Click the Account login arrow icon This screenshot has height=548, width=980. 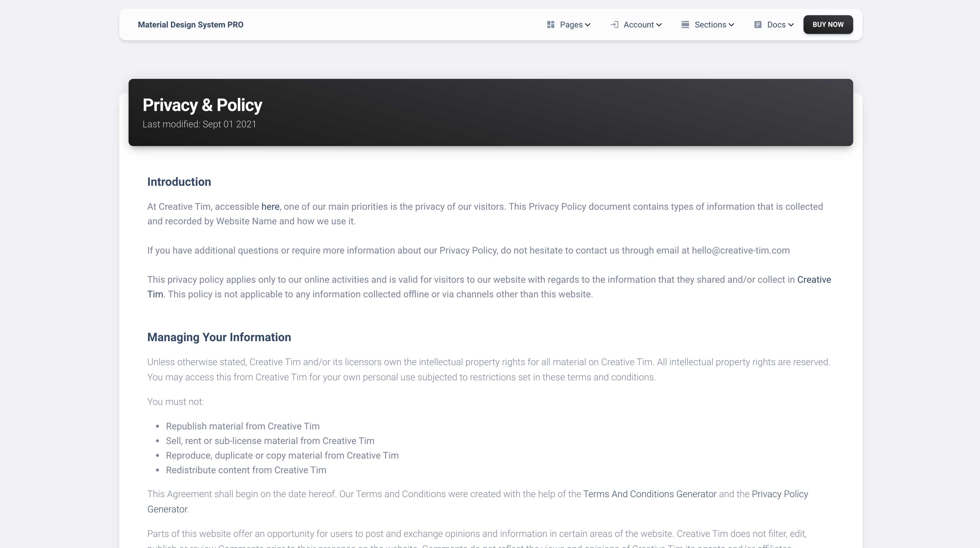(x=614, y=25)
